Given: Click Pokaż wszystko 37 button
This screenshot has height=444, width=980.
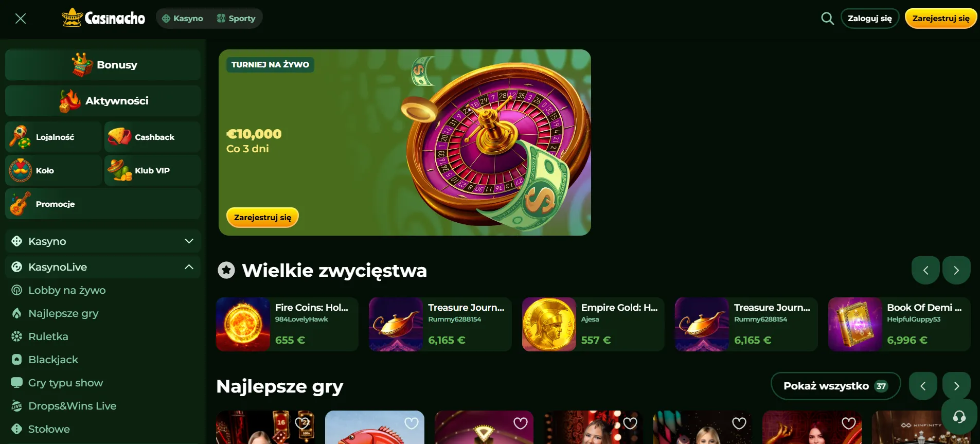Looking at the screenshot, I should click(x=835, y=386).
